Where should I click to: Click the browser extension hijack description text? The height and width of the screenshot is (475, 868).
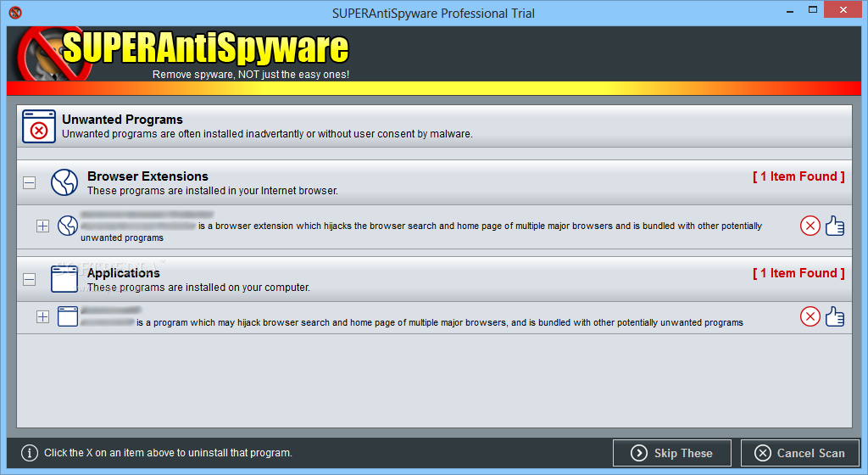tap(421, 232)
